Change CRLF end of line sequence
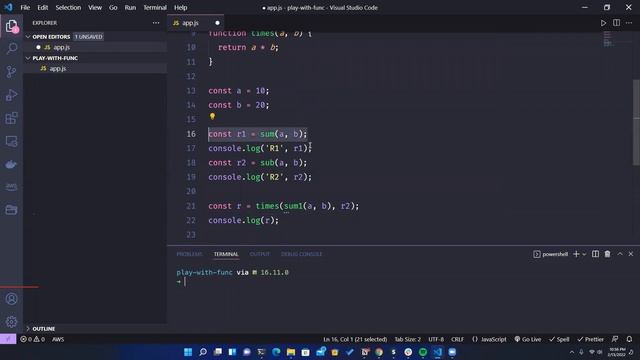 tap(457, 339)
